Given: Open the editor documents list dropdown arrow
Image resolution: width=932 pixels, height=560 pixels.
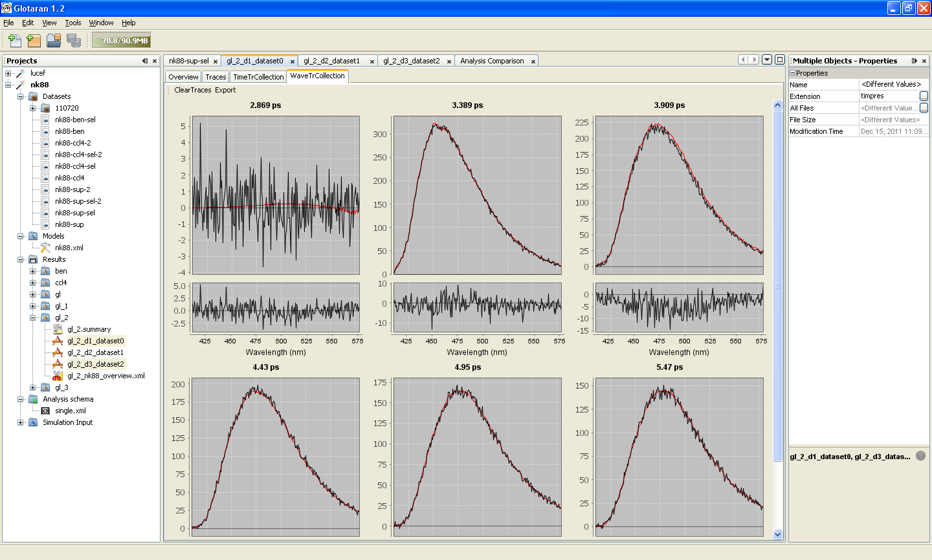Looking at the screenshot, I should (x=767, y=59).
